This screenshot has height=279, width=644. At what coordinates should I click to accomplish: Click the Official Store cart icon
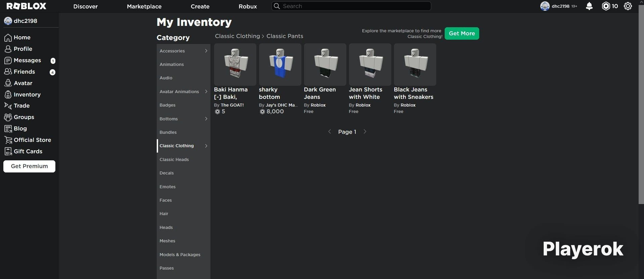pyautogui.click(x=8, y=140)
